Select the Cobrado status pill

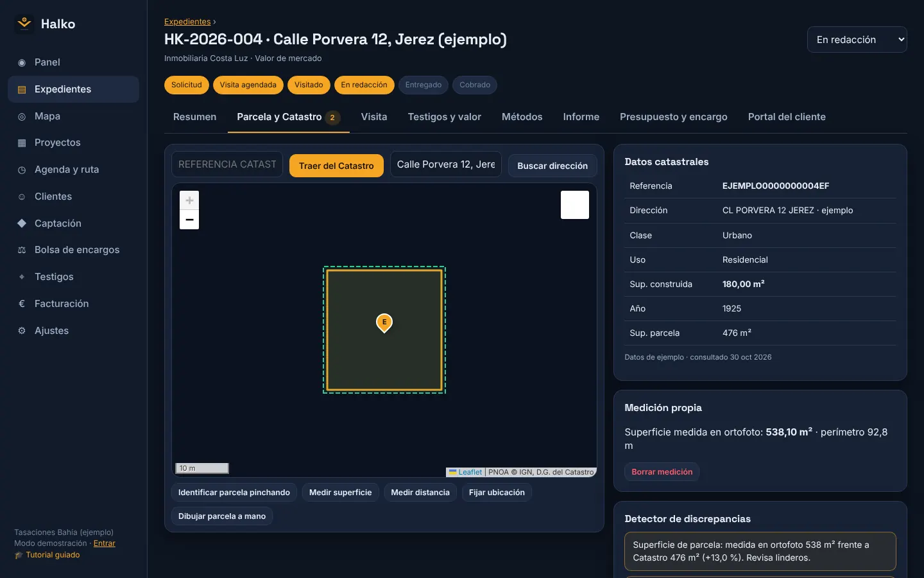pos(475,85)
